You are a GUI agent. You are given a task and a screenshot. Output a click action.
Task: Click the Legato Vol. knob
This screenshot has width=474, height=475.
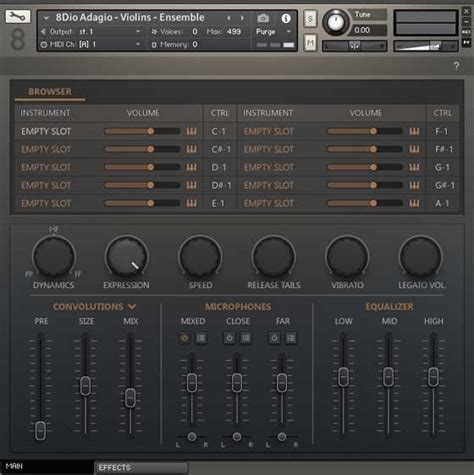(421, 257)
